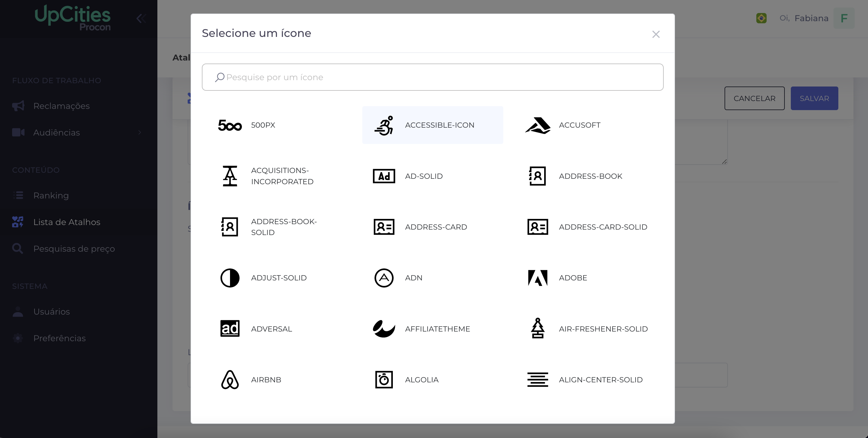The width and height of the screenshot is (868, 438).
Task: Select the ADJUST-SOLID half-circle icon
Action: coord(230,278)
